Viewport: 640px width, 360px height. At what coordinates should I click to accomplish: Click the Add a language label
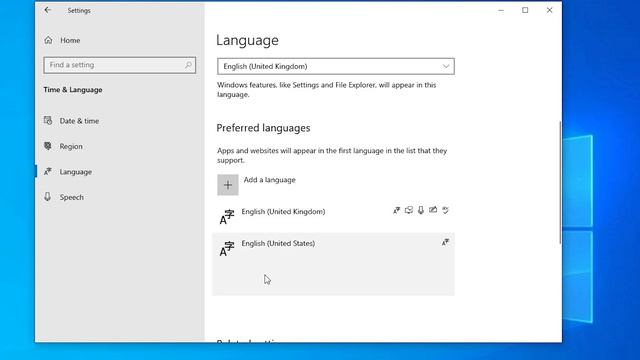269,180
